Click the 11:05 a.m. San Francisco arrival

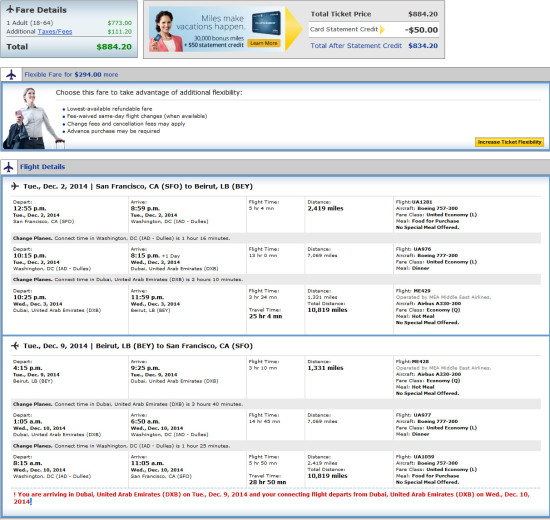pyautogui.click(x=147, y=464)
